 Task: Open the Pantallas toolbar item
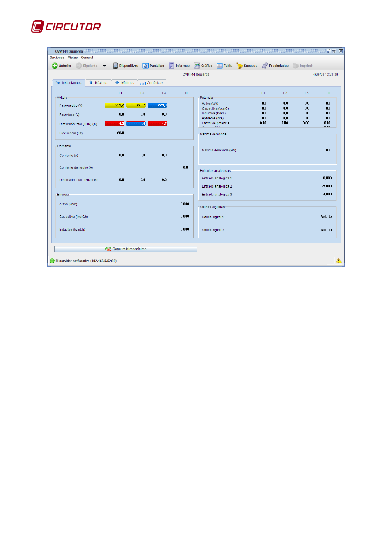coord(154,66)
